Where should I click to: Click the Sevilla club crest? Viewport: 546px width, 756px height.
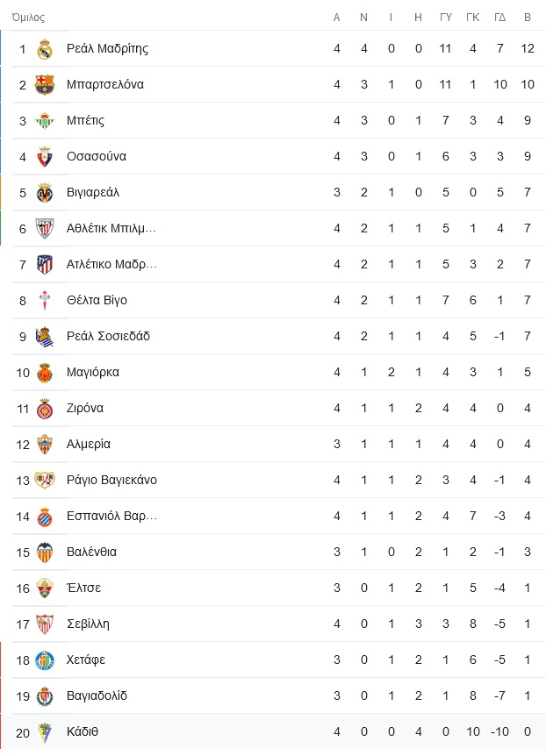pos(45,624)
